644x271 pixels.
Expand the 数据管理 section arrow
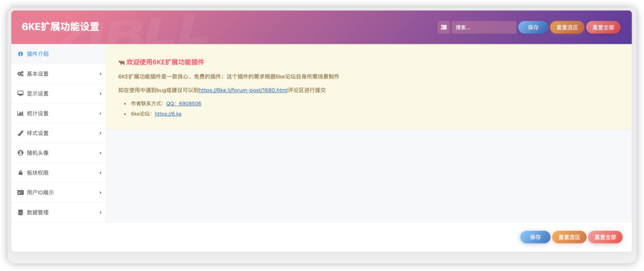pyautogui.click(x=100, y=213)
